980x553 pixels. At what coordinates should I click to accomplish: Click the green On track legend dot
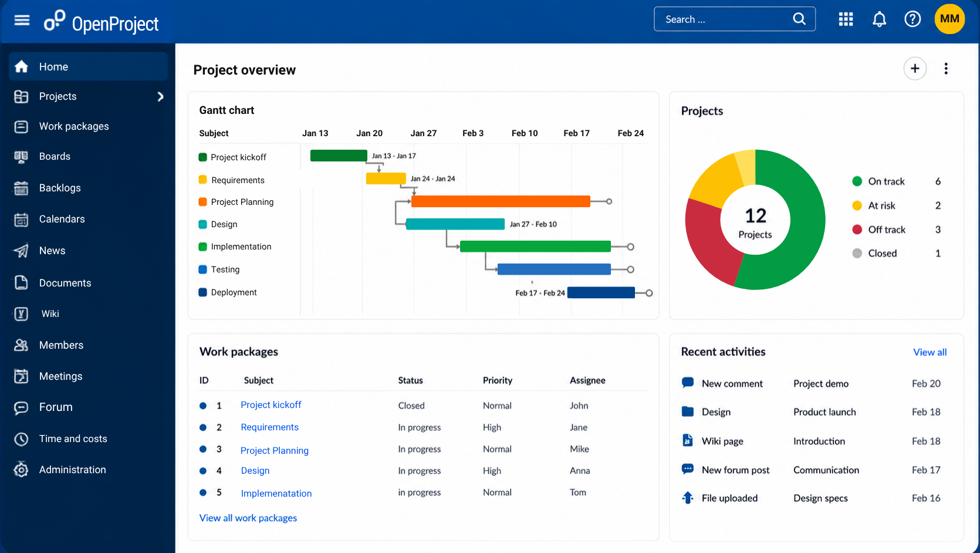pos(857,181)
